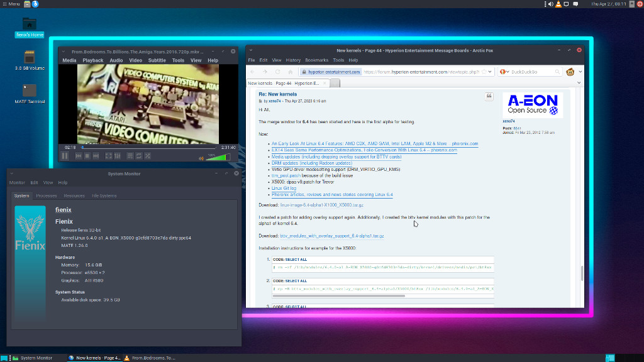The height and width of the screenshot is (362, 644).
Task: Switch to Resources tab in System Monitor
Action: 74,196
